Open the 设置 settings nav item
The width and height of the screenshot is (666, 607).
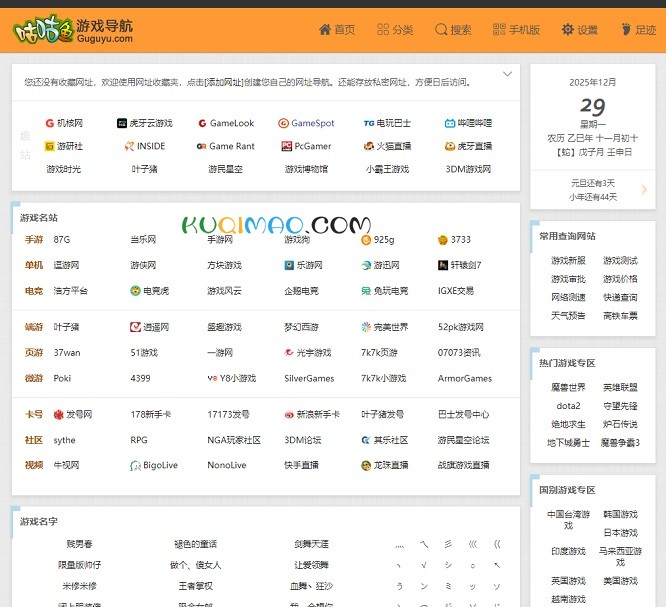pyautogui.click(x=580, y=30)
